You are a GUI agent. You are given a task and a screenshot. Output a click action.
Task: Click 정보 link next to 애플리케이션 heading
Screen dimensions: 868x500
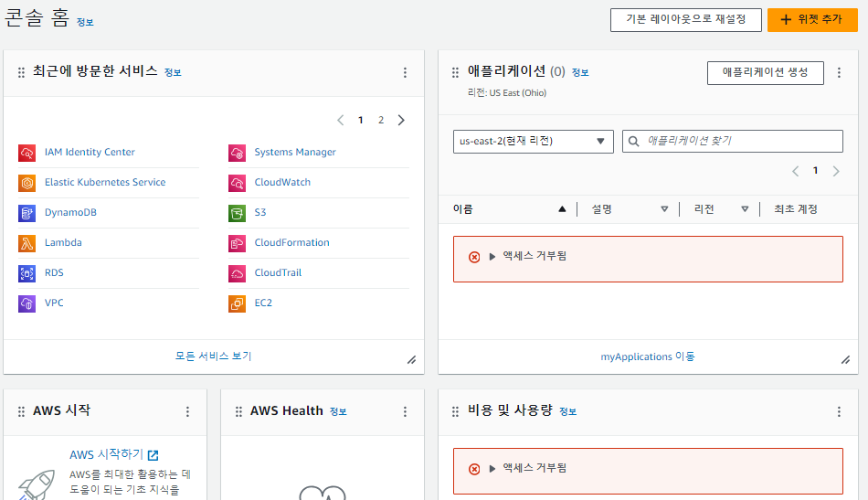[x=580, y=72]
